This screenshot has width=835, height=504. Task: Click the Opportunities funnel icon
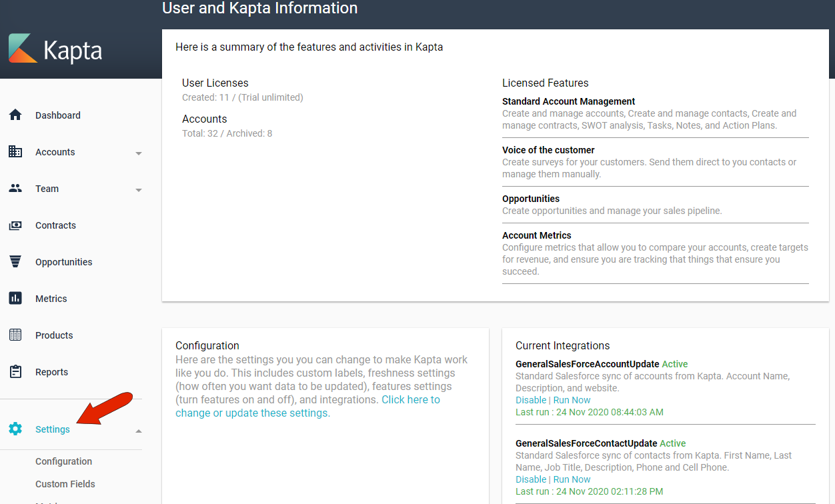pos(15,261)
